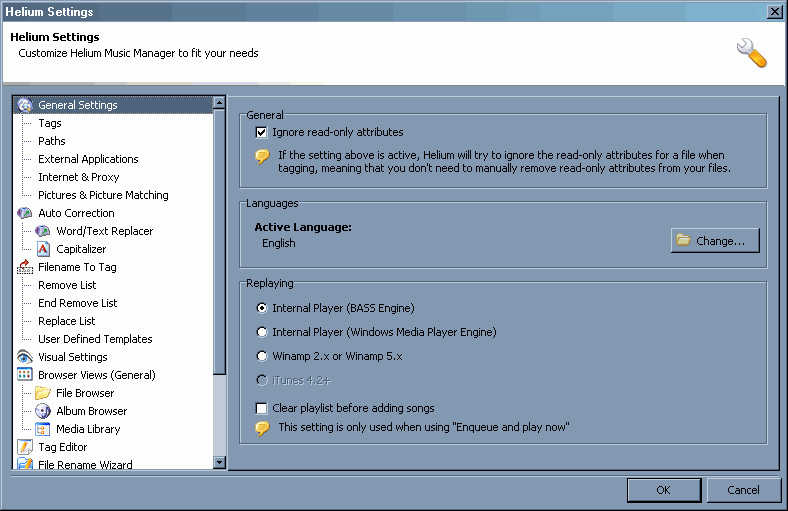This screenshot has width=788, height=511.
Task: Select the General Settings tree label
Action: [x=77, y=105]
